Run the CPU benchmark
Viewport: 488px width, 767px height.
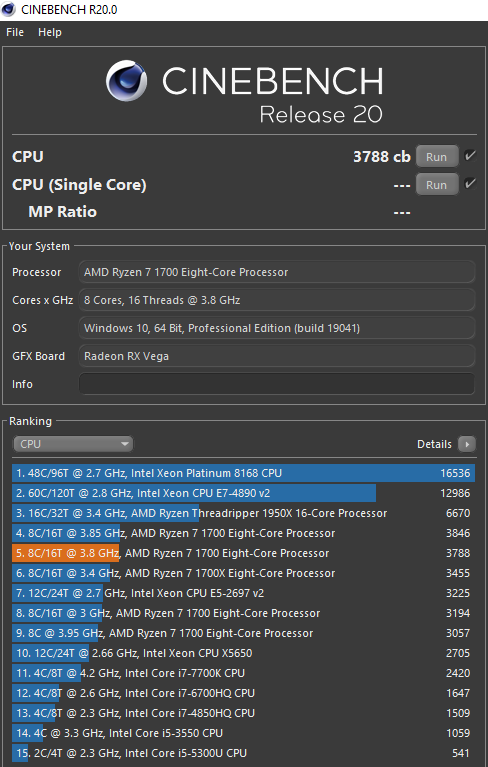pos(437,157)
